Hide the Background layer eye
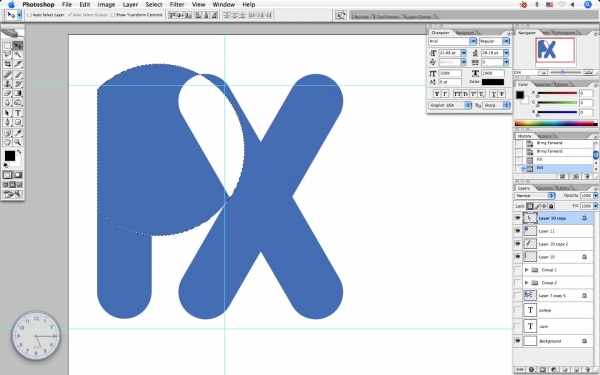 click(518, 341)
